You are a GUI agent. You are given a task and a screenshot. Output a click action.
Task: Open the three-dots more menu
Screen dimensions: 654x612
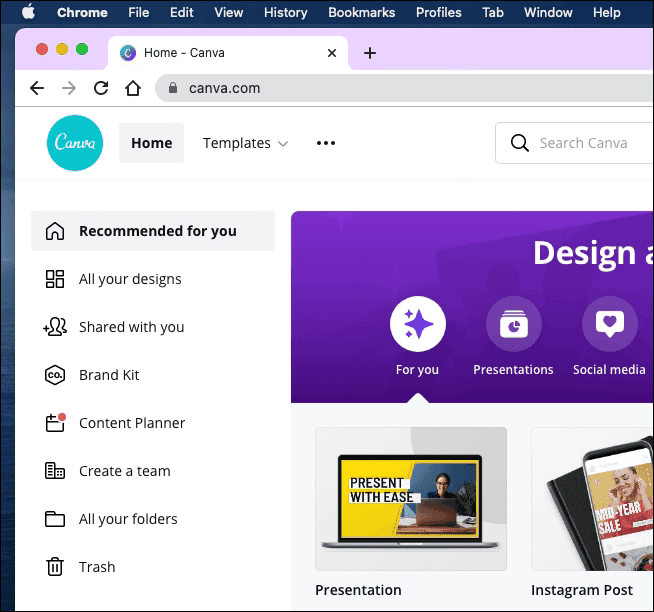[326, 143]
